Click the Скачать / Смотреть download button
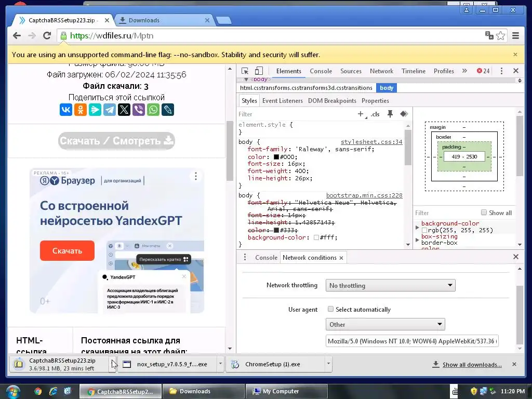532x399 pixels. pos(116,140)
